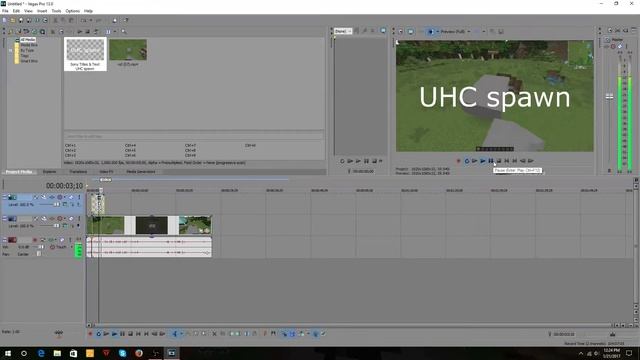Screen dimensions: 640x360
Task: Click the Delete X icon in bottom toolbar
Action: tap(214, 334)
